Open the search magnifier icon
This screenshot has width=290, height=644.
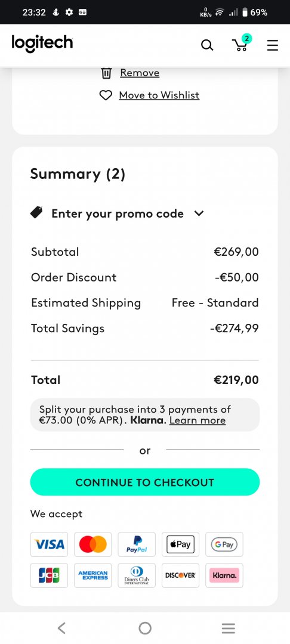207,45
